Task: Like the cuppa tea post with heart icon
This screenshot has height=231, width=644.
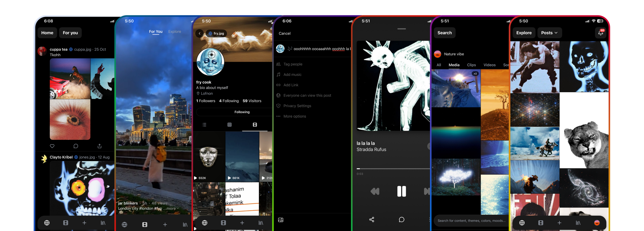Action: click(x=52, y=146)
